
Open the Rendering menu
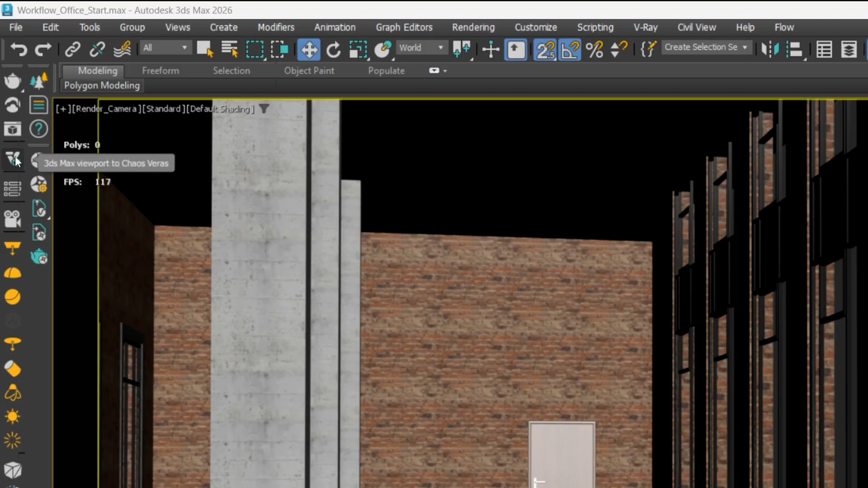tap(473, 27)
